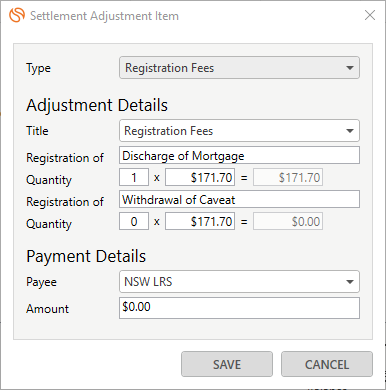Focus the payment Amount input field
386x390 pixels.
(x=239, y=308)
